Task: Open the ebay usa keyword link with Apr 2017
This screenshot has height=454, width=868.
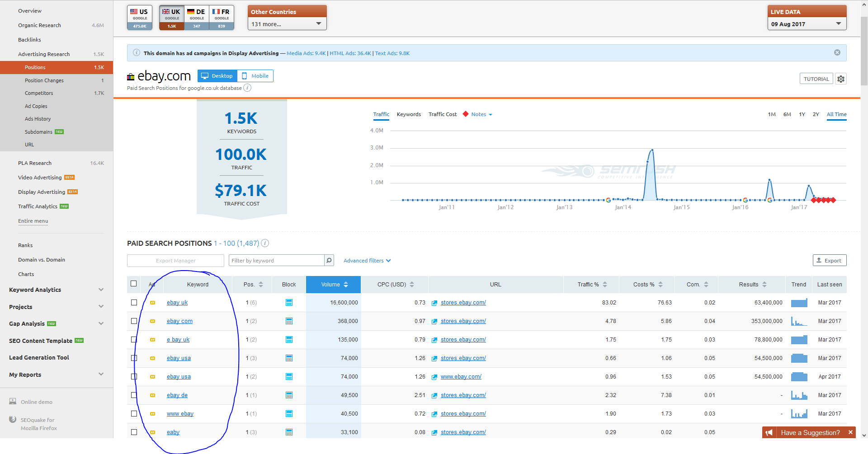Action: [179, 377]
